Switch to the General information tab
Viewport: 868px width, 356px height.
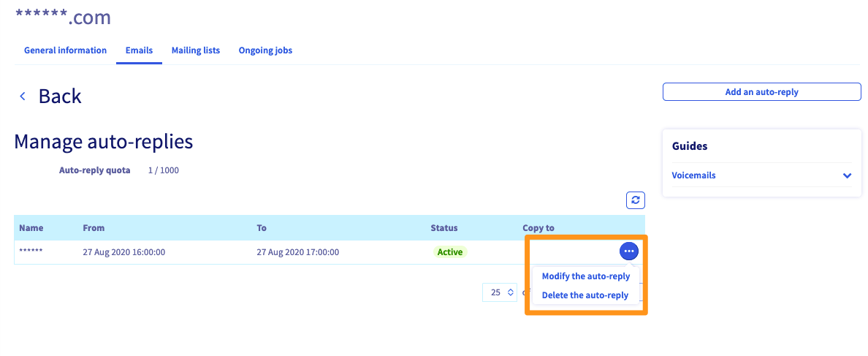pyautogui.click(x=65, y=50)
